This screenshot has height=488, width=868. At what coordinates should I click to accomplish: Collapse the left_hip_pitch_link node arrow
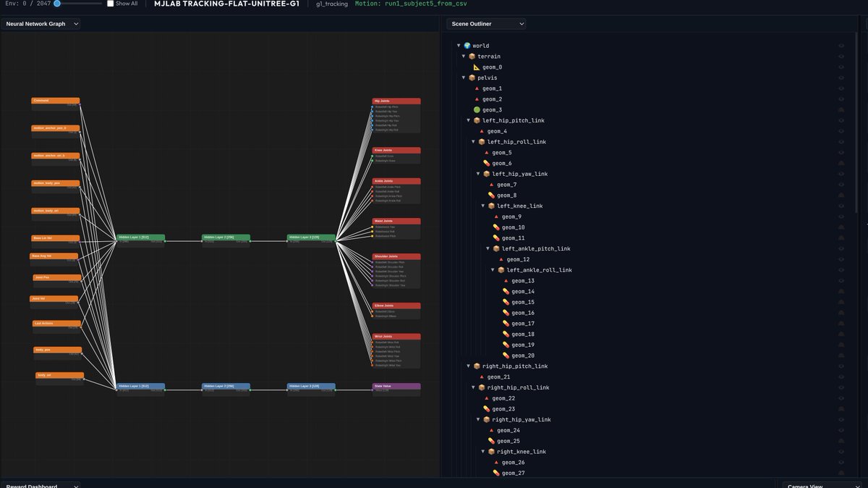coord(468,120)
